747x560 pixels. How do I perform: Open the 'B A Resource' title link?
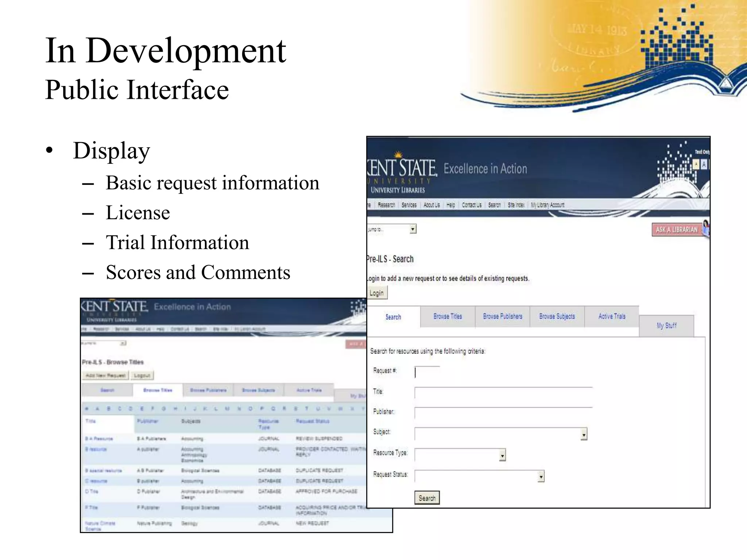(x=99, y=439)
